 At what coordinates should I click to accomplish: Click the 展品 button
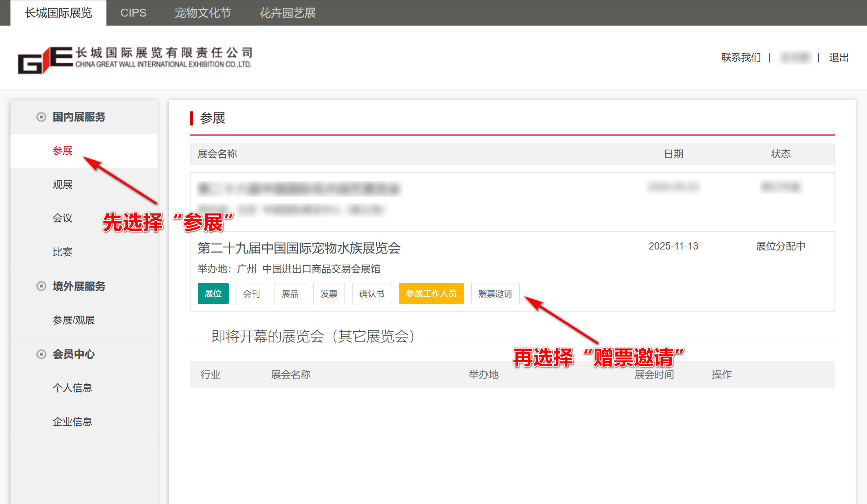point(290,294)
